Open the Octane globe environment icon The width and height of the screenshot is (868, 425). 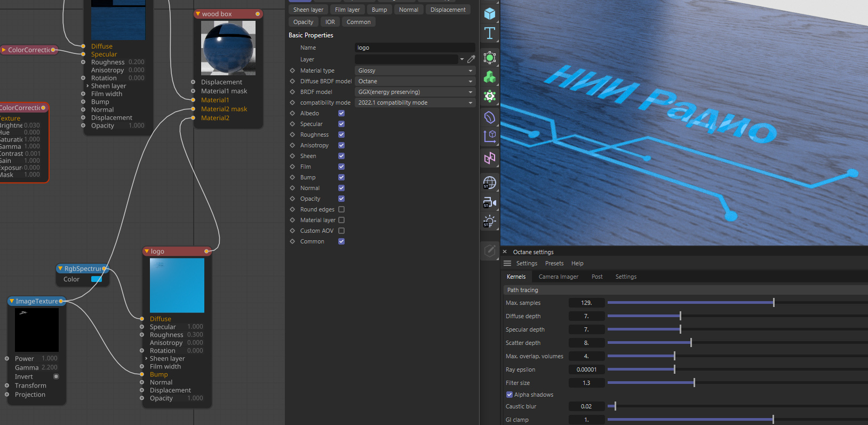coord(489,183)
